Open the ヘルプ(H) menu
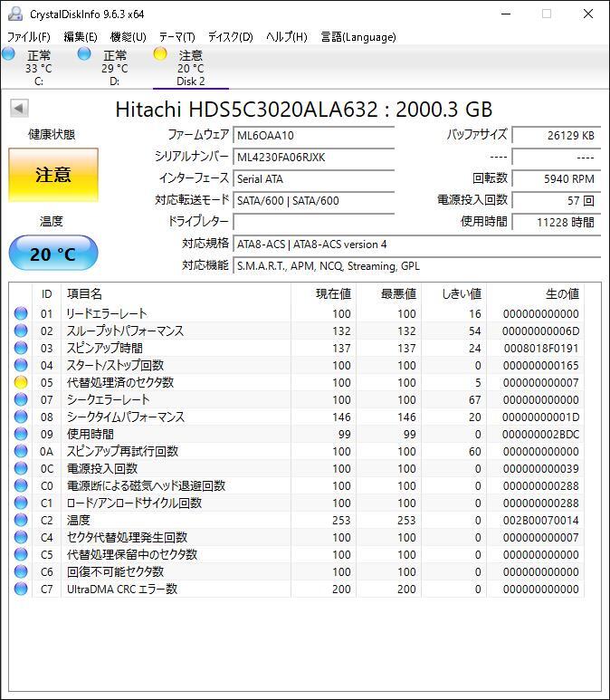This screenshot has height=700, width=610. point(287,36)
